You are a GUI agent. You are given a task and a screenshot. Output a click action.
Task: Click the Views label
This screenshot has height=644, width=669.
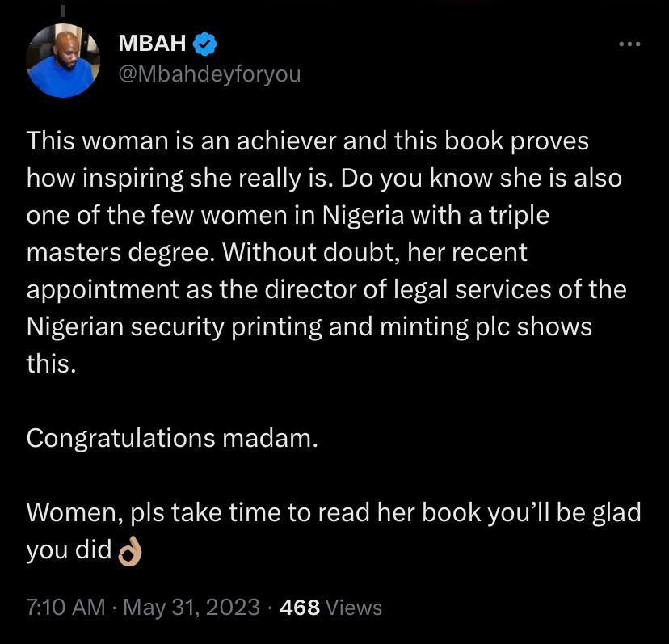click(353, 607)
